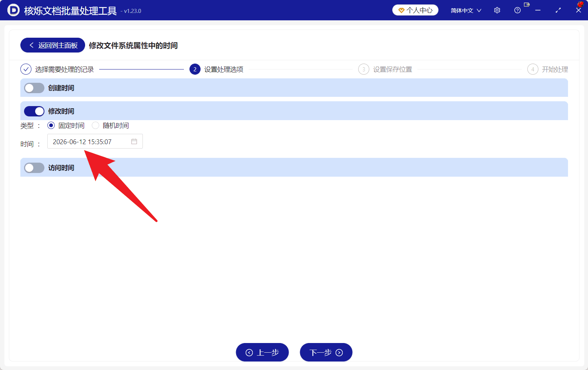Select the 随机时间 radio button
This screenshot has width=588, height=370.
click(x=95, y=125)
